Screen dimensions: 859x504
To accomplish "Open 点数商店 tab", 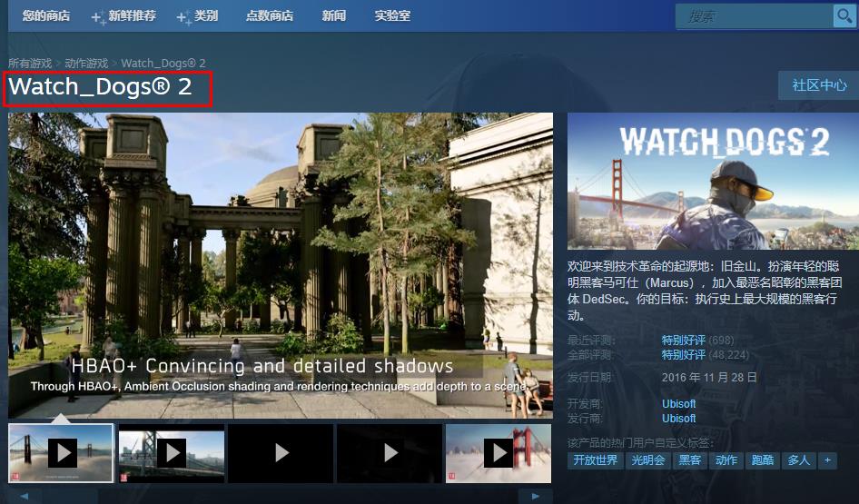I will (270, 15).
